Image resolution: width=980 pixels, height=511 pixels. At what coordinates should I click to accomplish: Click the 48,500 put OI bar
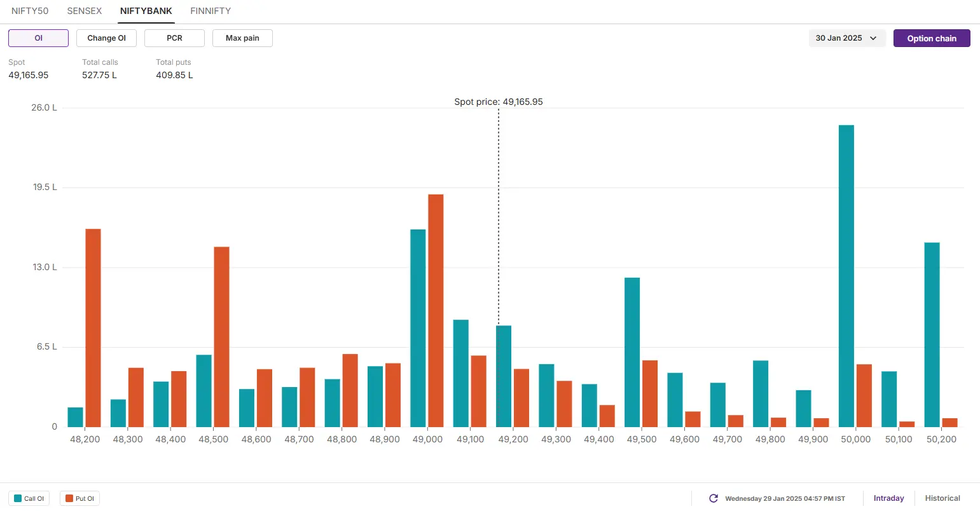tap(221, 337)
